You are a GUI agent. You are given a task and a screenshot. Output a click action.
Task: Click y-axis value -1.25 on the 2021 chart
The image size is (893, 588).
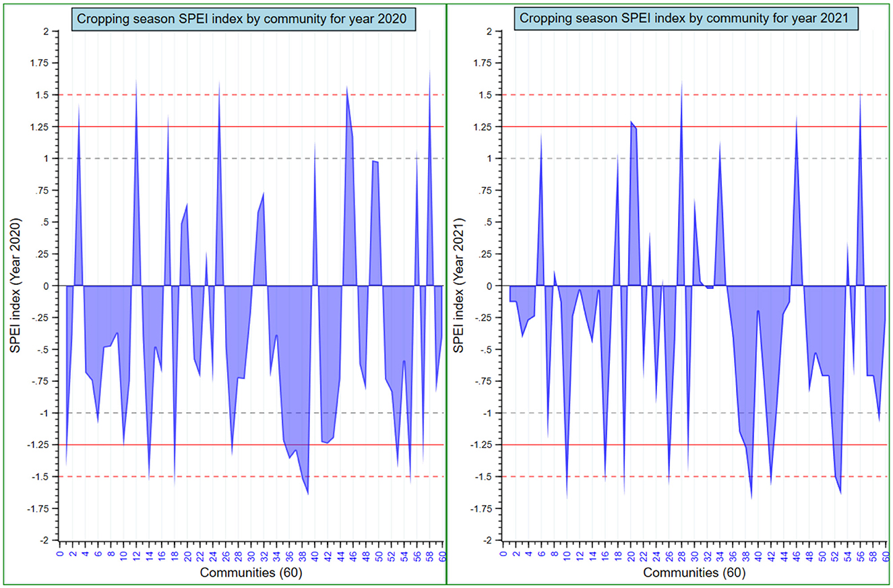click(x=482, y=445)
